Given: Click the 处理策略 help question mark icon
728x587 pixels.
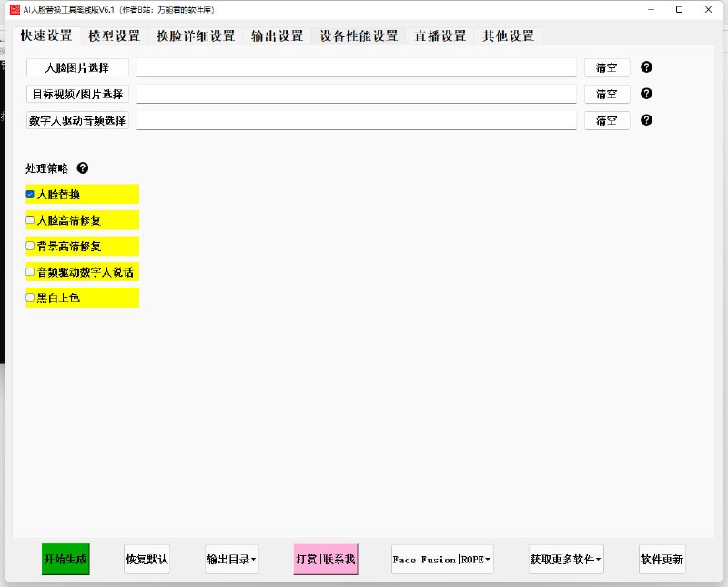Looking at the screenshot, I should tap(83, 168).
